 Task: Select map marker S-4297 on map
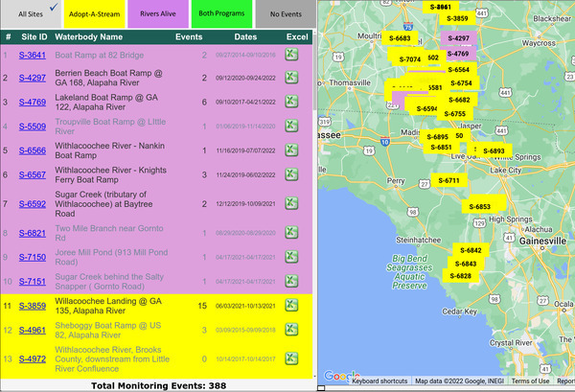point(459,38)
